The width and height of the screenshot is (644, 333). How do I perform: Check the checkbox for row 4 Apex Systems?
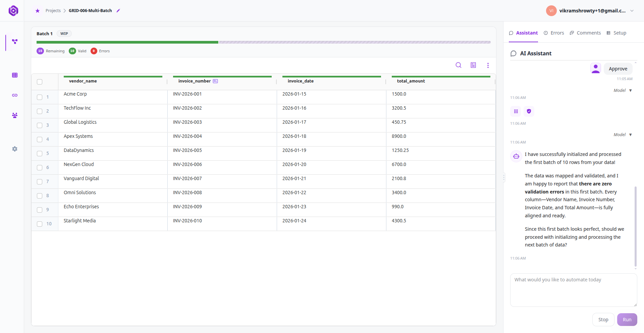tap(40, 140)
